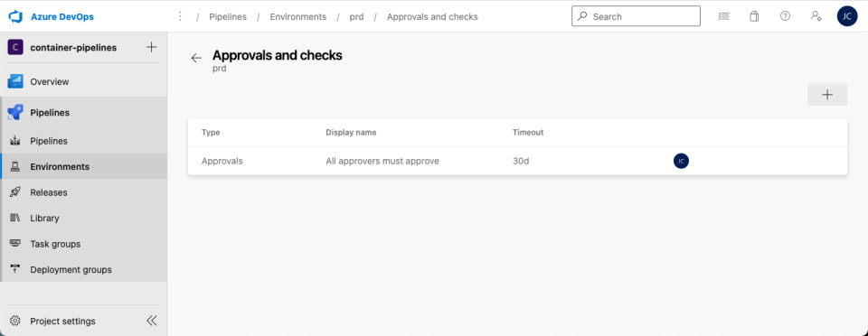868x336 pixels.
Task: Select 'All approvers must approve' text
Action: (382, 162)
